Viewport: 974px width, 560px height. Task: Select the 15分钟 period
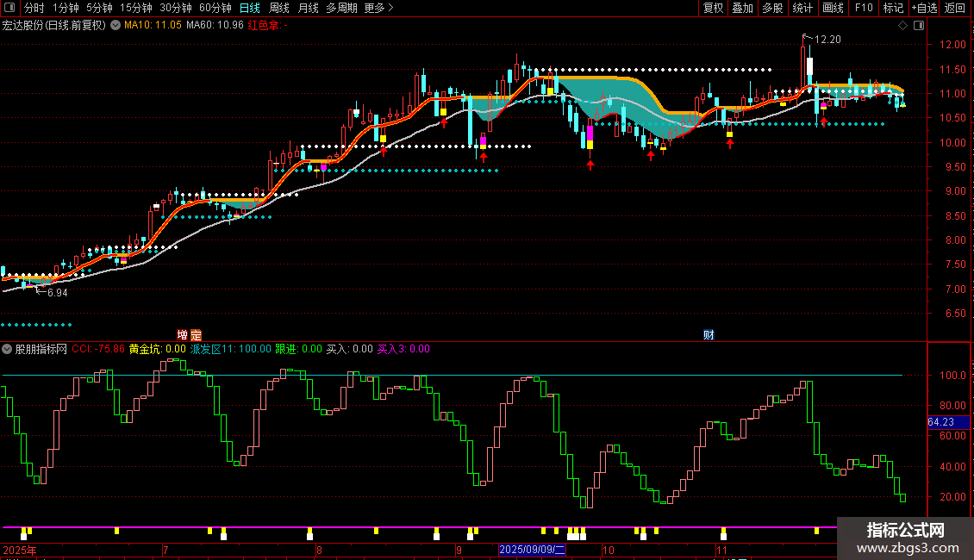135,8
